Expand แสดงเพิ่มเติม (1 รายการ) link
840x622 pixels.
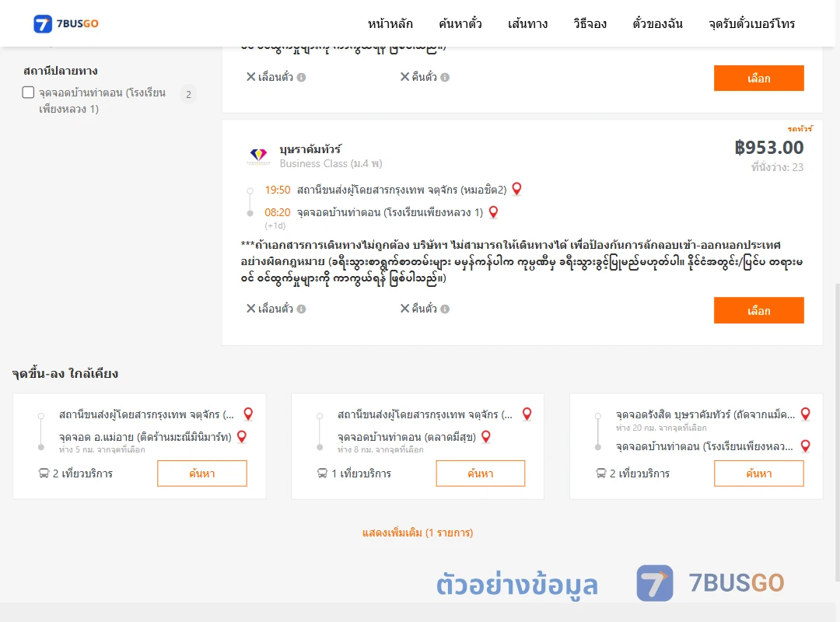pos(418,533)
